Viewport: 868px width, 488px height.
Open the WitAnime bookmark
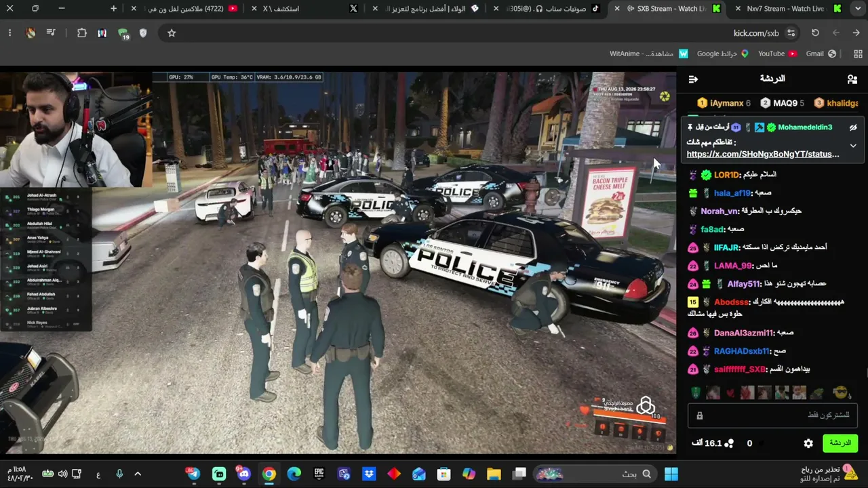point(649,54)
